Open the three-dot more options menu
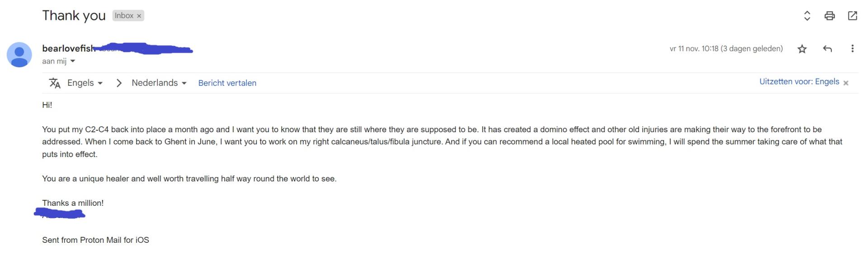Image resolution: width=868 pixels, height=255 pixels. (x=852, y=49)
